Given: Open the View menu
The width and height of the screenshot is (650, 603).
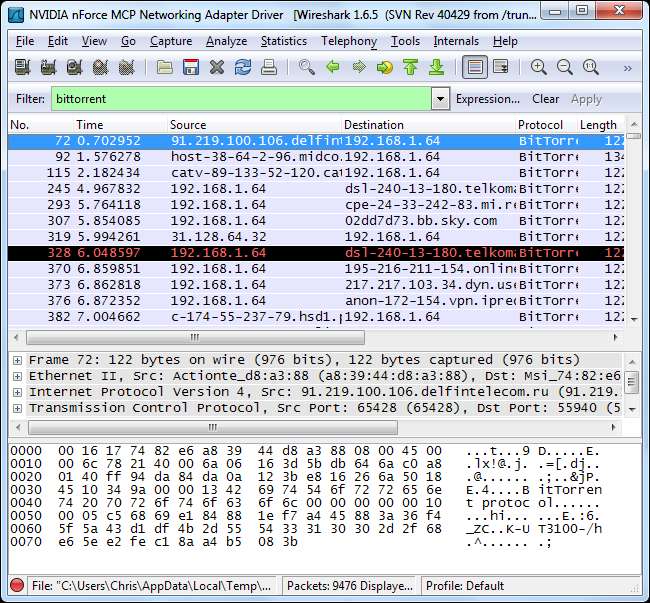Looking at the screenshot, I should click(x=94, y=41).
